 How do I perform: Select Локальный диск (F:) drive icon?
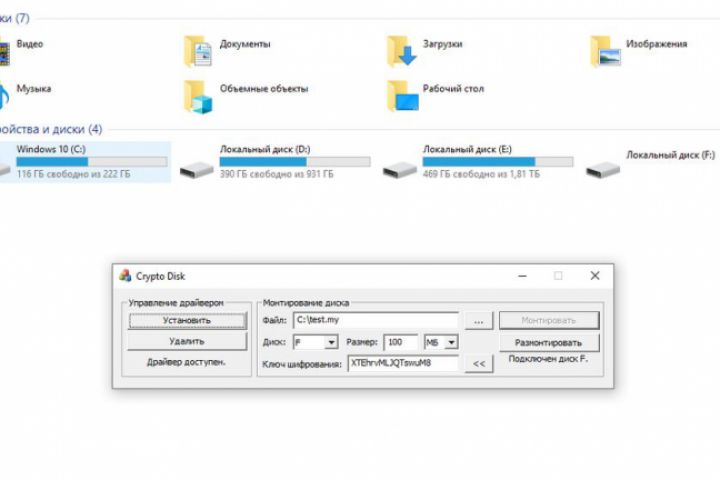[603, 169]
